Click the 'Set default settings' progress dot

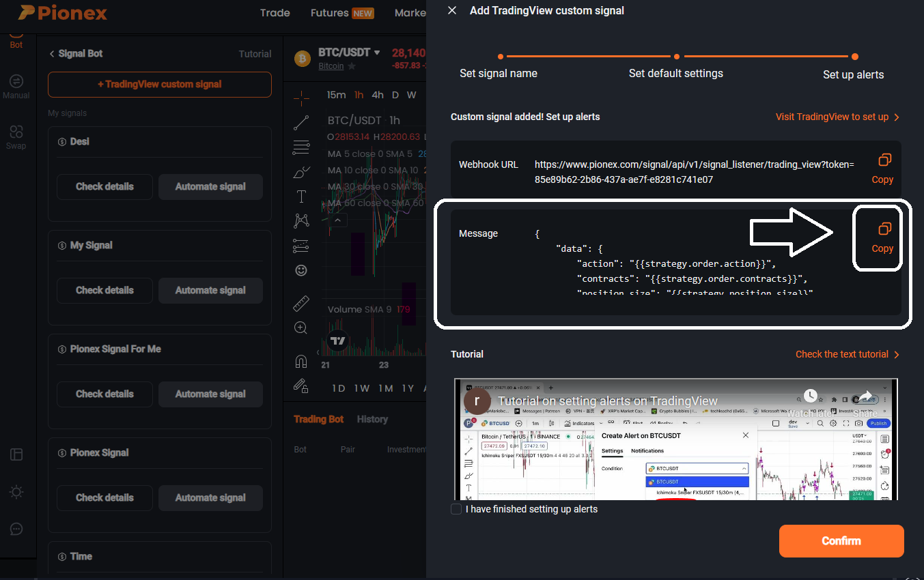pos(676,57)
